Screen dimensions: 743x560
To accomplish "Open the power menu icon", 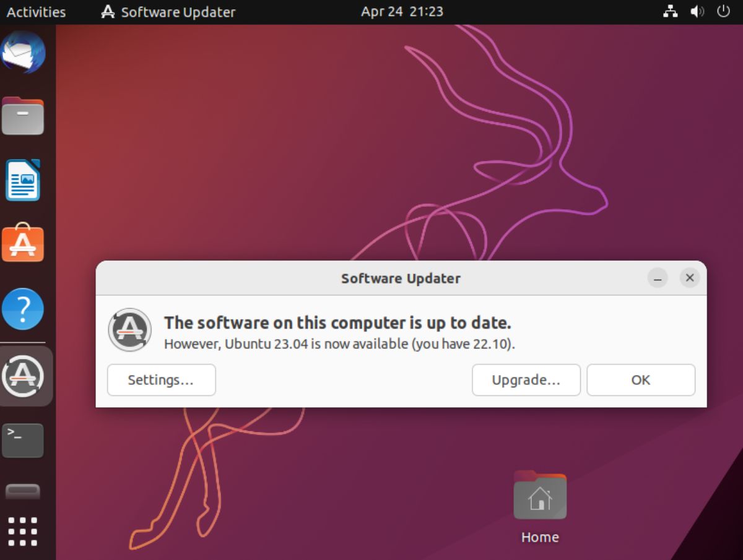I will coord(723,12).
